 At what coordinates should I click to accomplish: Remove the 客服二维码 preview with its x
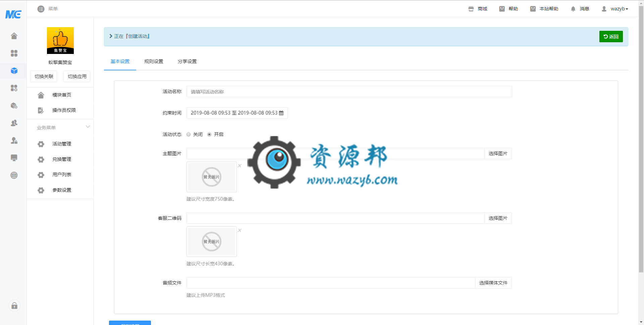[x=239, y=230]
